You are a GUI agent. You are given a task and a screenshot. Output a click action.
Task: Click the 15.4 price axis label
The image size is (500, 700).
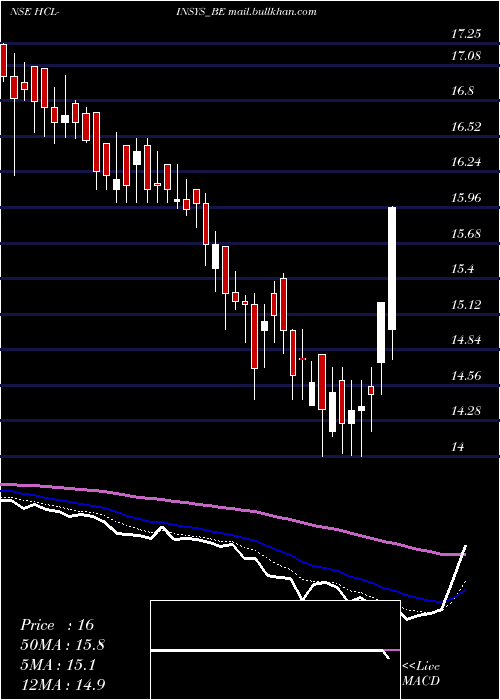pyautogui.click(x=462, y=269)
